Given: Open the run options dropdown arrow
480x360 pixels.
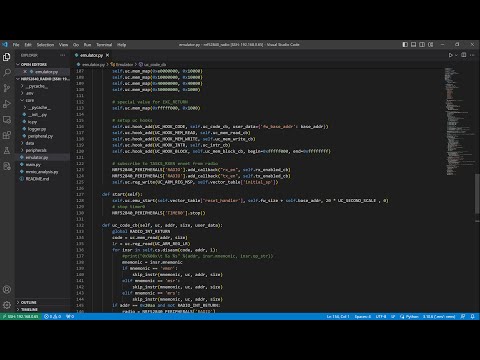Looking at the screenshot, I should click(456, 55).
